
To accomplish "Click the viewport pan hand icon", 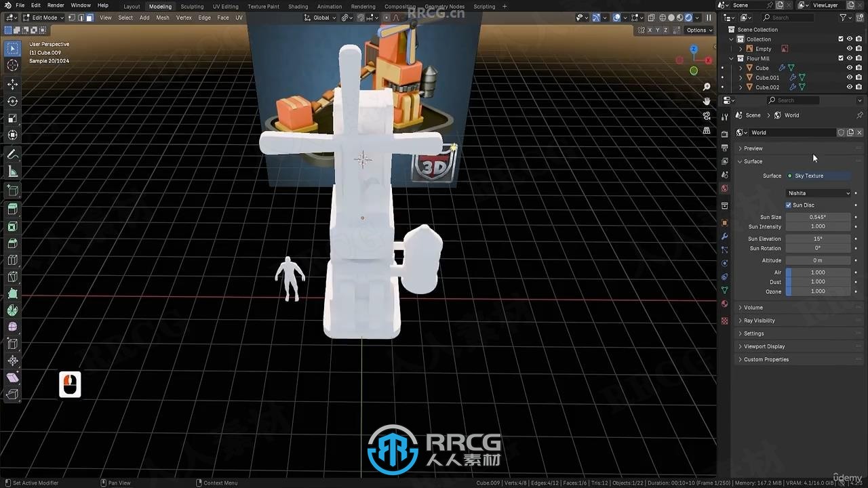I will pyautogui.click(x=707, y=101).
